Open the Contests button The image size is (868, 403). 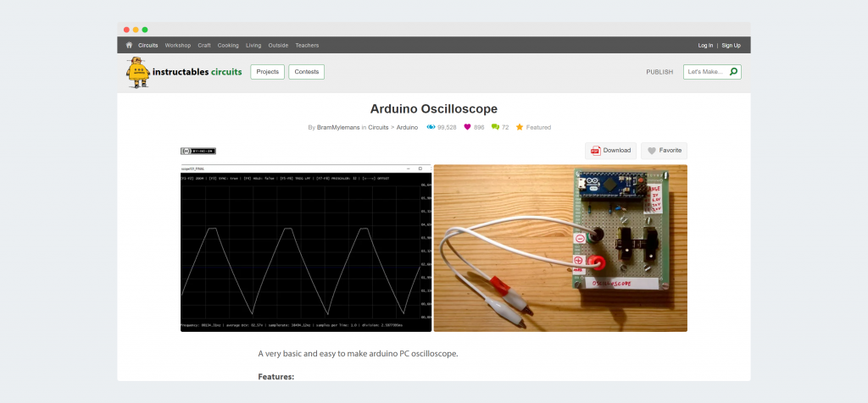pyautogui.click(x=307, y=72)
